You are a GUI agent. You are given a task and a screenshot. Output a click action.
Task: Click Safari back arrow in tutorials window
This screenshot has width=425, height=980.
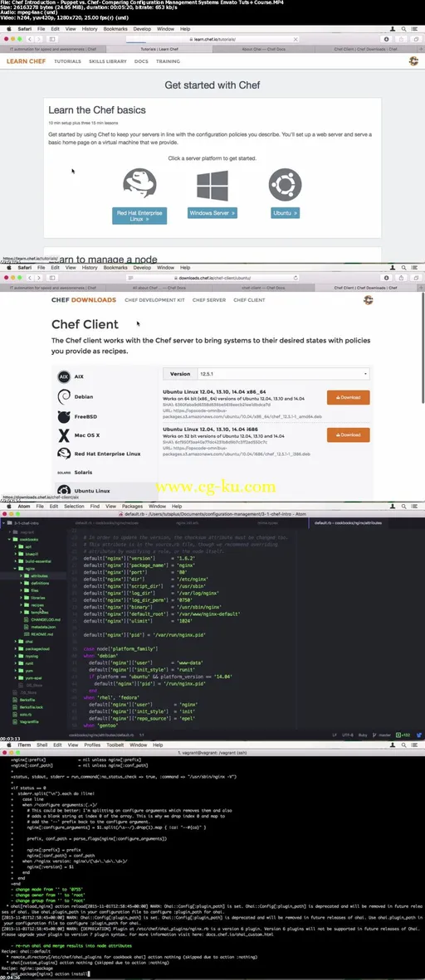tap(31, 39)
